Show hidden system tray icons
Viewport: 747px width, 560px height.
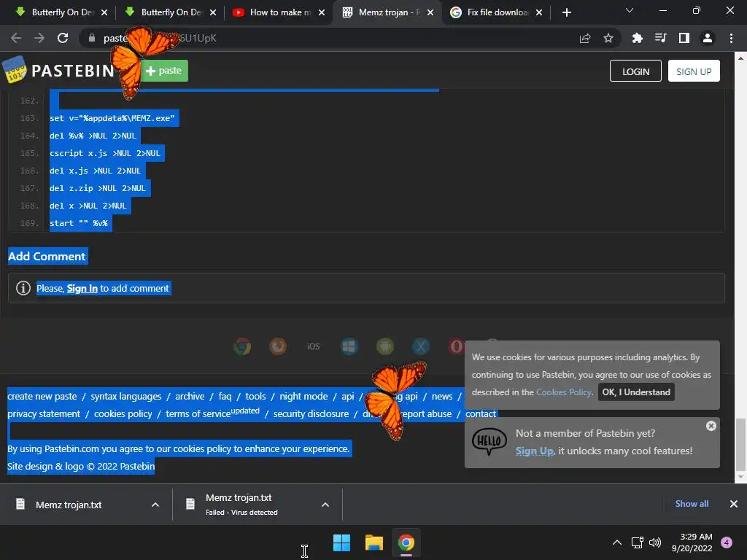[617, 542]
